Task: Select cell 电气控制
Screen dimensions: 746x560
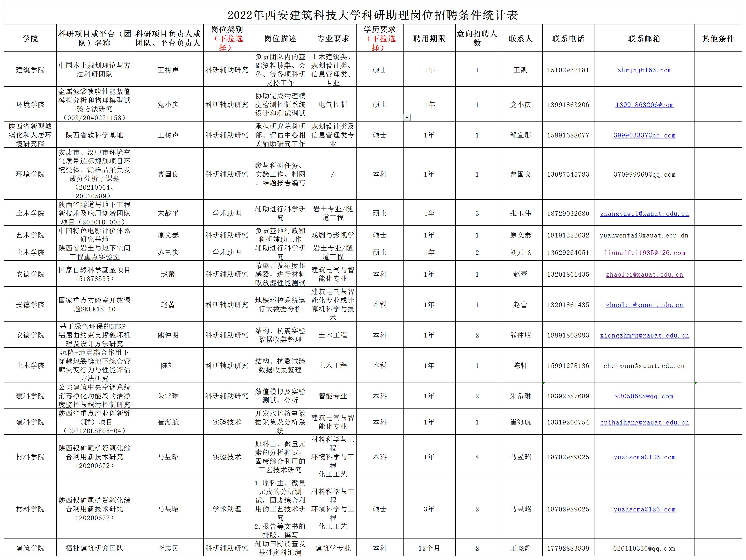Action: (333, 104)
